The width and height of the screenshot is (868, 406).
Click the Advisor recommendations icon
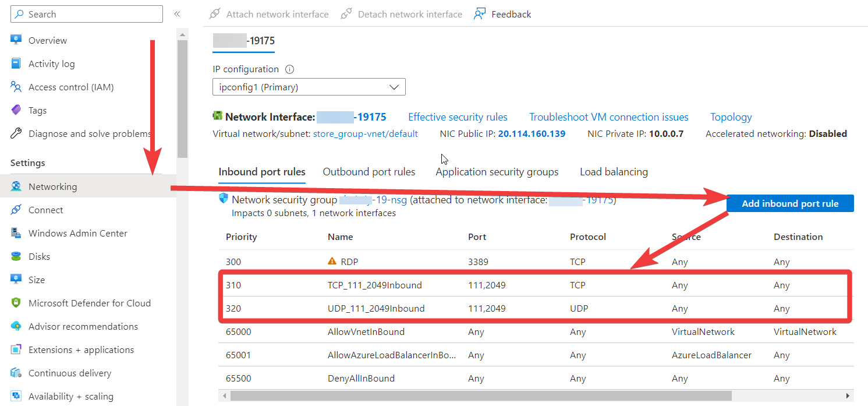point(16,326)
